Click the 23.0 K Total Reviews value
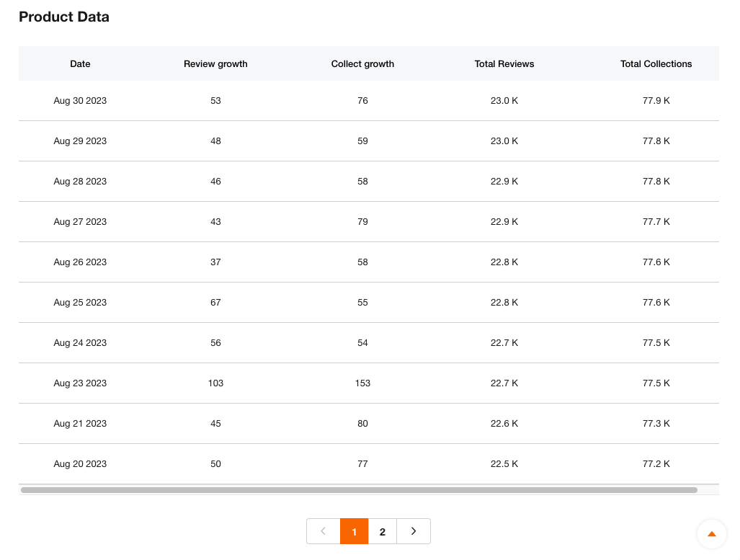This screenshot has width=740, height=560. 504,100
